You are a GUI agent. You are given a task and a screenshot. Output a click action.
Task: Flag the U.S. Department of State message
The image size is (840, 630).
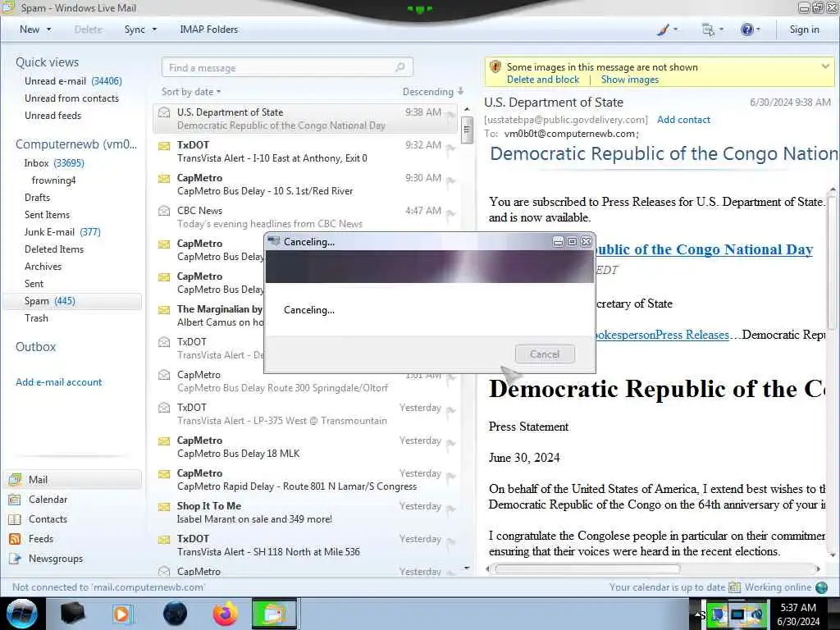[x=451, y=115]
